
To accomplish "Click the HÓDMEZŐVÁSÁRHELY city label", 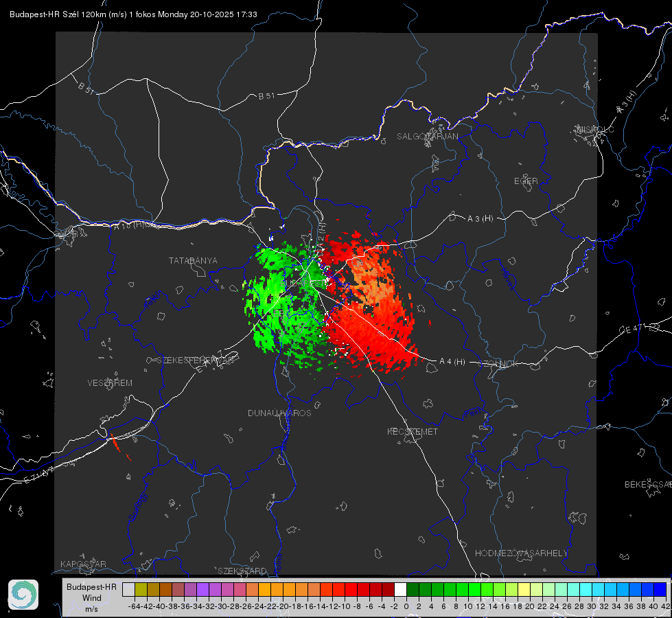I will click(521, 553).
